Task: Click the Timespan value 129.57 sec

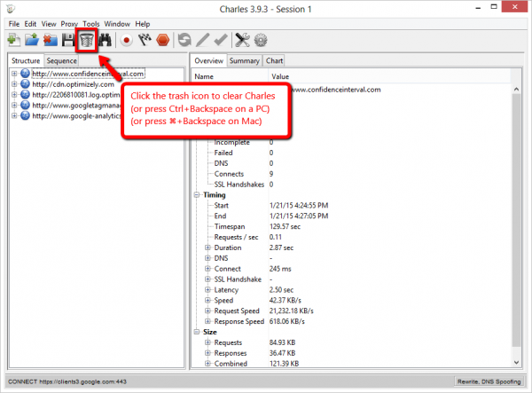Action: click(285, 227)
